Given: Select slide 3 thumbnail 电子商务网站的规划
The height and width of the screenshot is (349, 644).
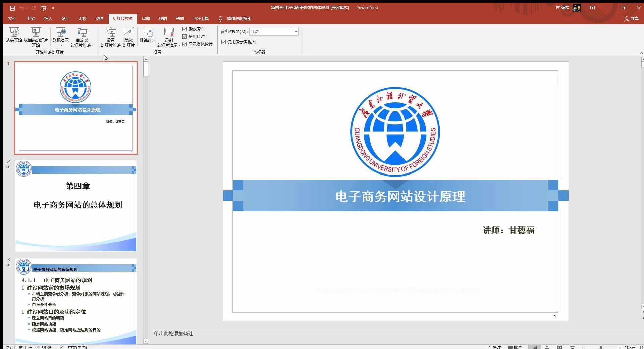Looking at the screenshot, I should (76, 301).
